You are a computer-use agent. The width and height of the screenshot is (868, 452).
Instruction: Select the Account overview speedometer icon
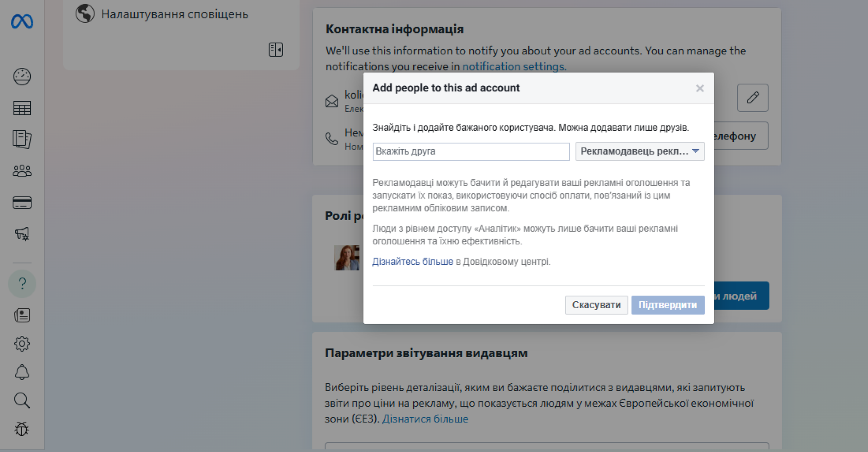[21, 76]
